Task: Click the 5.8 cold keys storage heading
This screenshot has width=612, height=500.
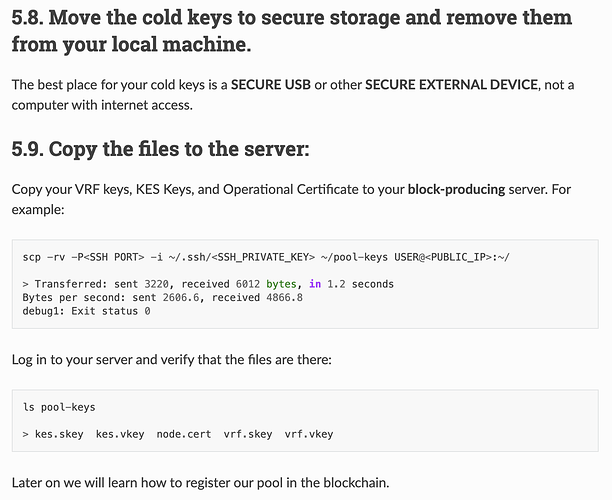Action: [x=292, y=30]
